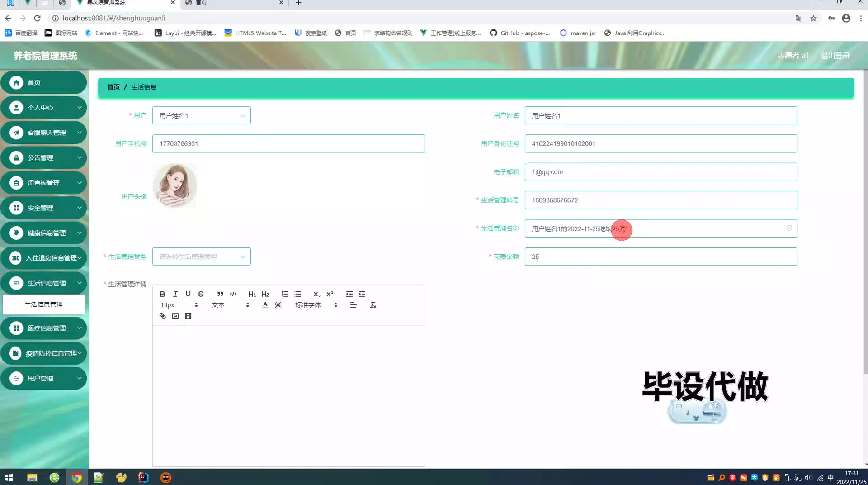Clear text formatting in editor

[x=373, y=305]
